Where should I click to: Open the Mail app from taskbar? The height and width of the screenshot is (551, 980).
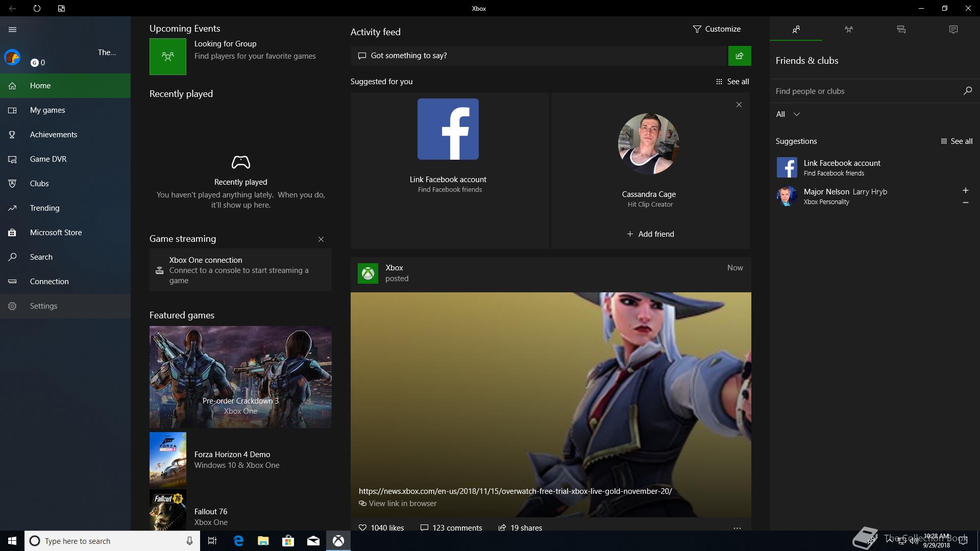click(313, 541)
